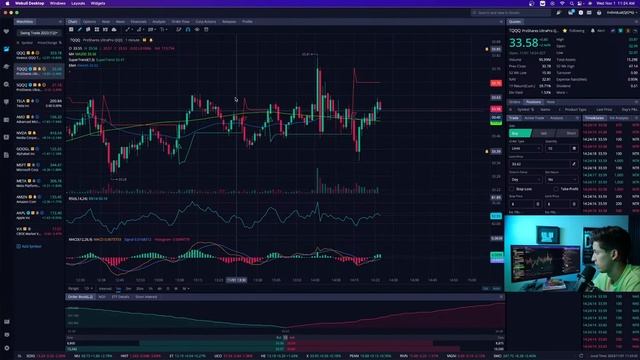The image size is (640, 360).
Task: Select the Buy side button
Action: (520, 133)
